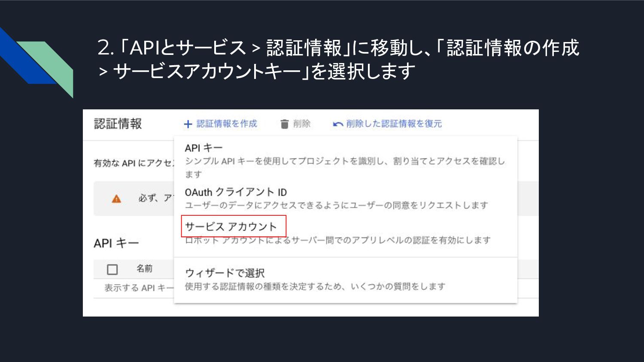
Task: Click the plus icon beside 認証情報を作成
Action: click(188, 124)
